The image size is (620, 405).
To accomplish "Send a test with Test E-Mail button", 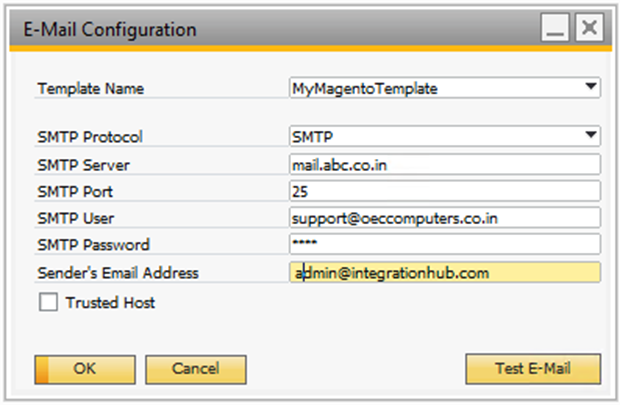I will [533, 369].
